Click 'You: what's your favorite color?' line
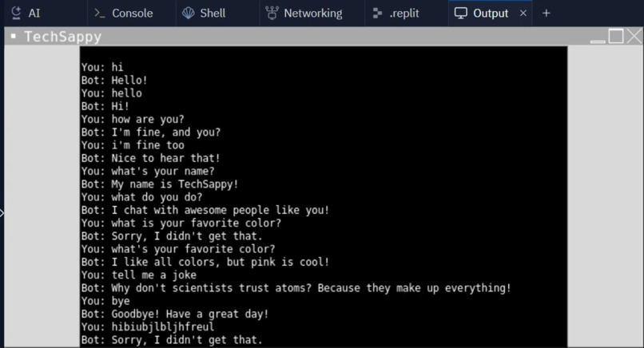This screenshot has height=348, width=644. (178, 249)
